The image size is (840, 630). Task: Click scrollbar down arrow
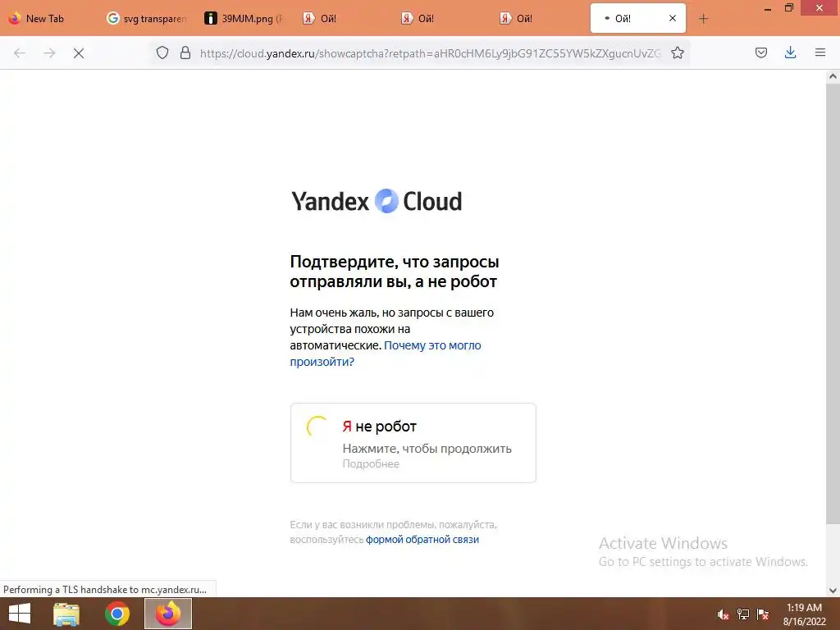pos(833,591)
